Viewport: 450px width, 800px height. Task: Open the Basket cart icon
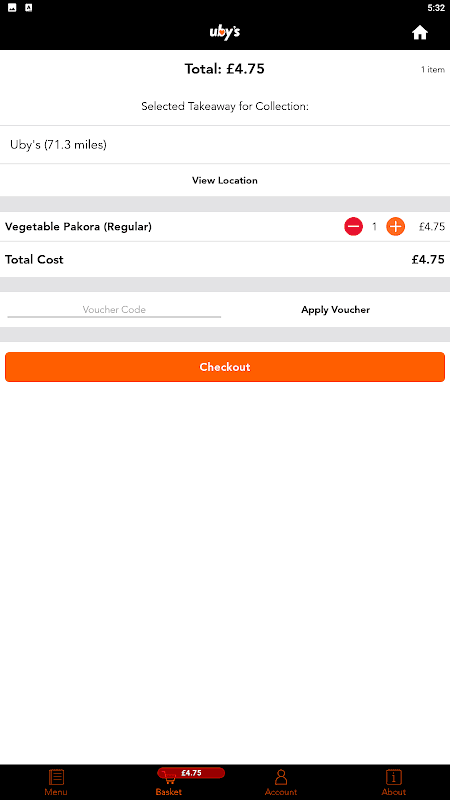tap(169, 779)
